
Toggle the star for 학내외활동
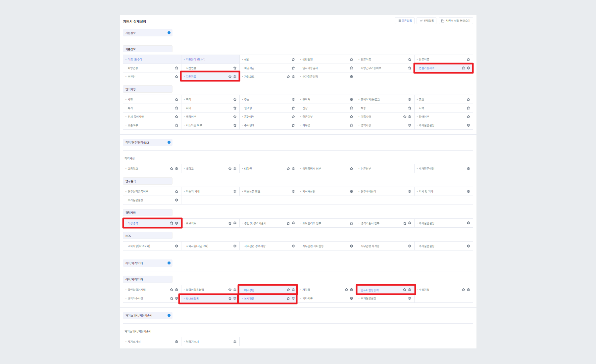(x=230, y=298)
